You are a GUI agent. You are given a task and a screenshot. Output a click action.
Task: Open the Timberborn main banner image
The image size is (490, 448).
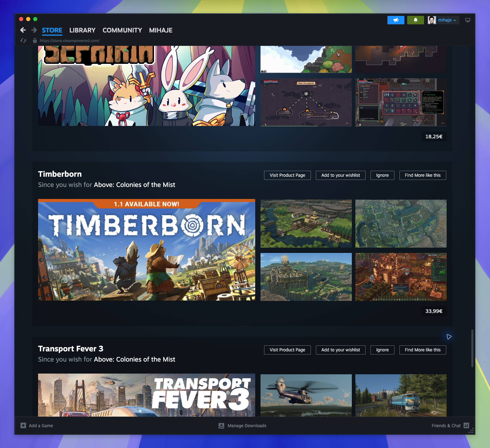(147, 250)
